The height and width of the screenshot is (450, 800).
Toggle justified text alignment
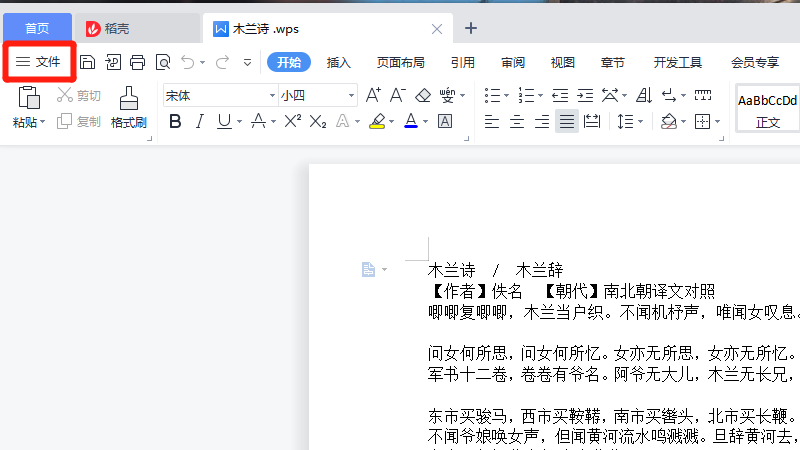tap(566, 122)
